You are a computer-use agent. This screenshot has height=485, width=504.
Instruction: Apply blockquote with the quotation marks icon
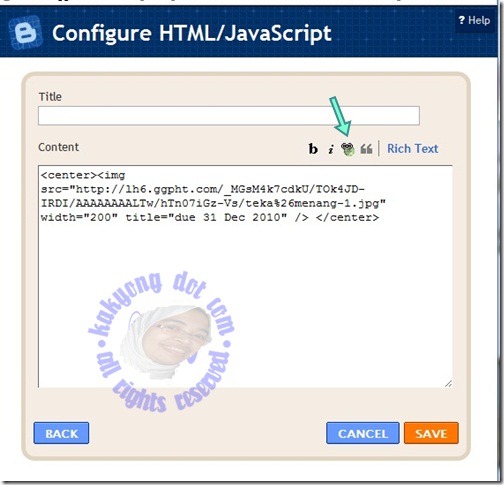pyautogui.click(x=366, y=149)
